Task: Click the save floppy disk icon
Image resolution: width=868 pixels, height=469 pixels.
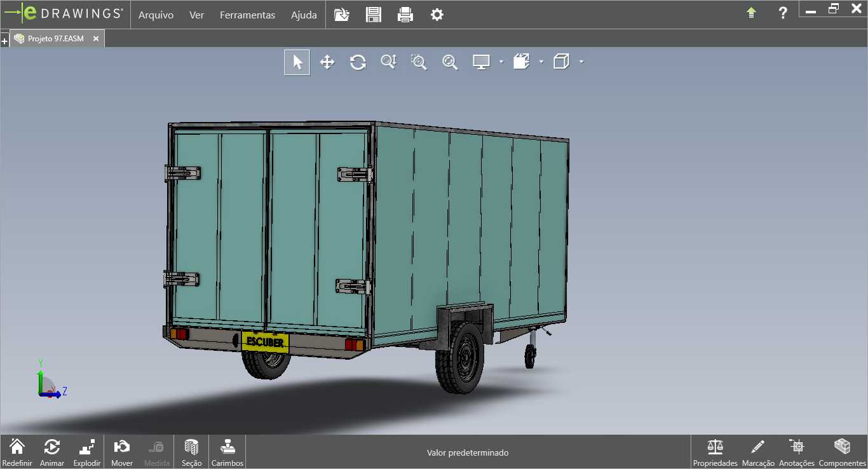Action: [x=374, y=15]
